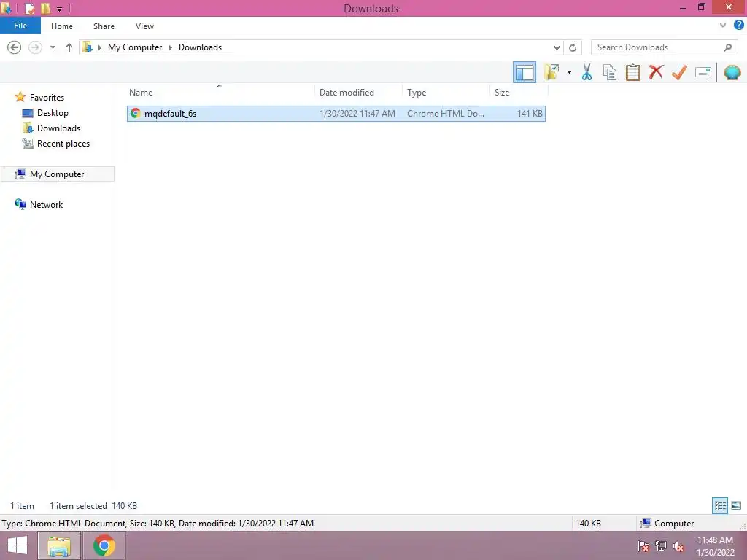Click the Forward navigation arrow

35,47
